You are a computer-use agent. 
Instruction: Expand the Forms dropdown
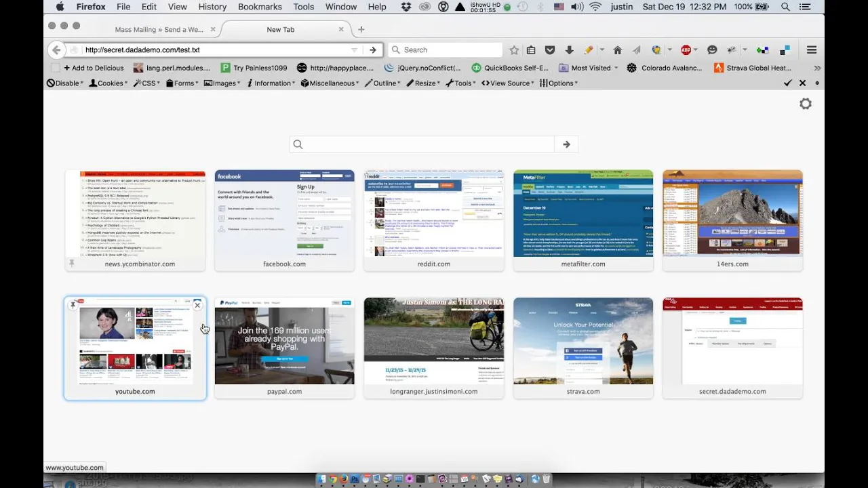coord(182,83)
